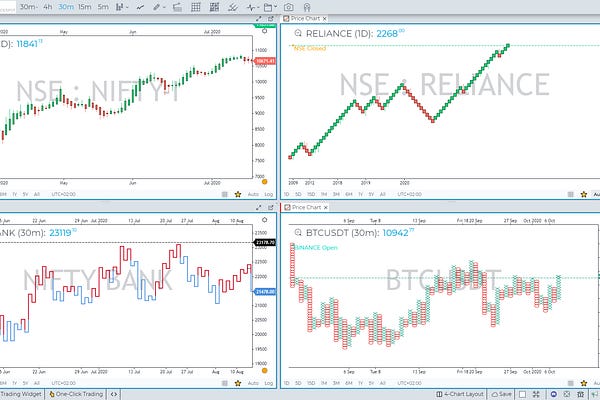This screenshot has height=400, width=600.
Task: Search symbol icon beside BTCUSDT title
Action: (298, 232)
